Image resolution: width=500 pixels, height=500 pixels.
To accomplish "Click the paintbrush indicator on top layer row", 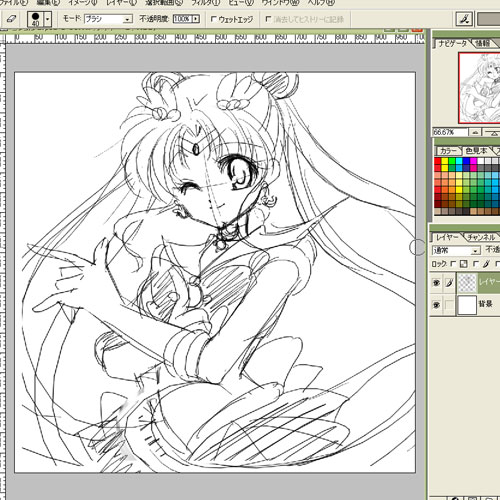I will 449,283.
